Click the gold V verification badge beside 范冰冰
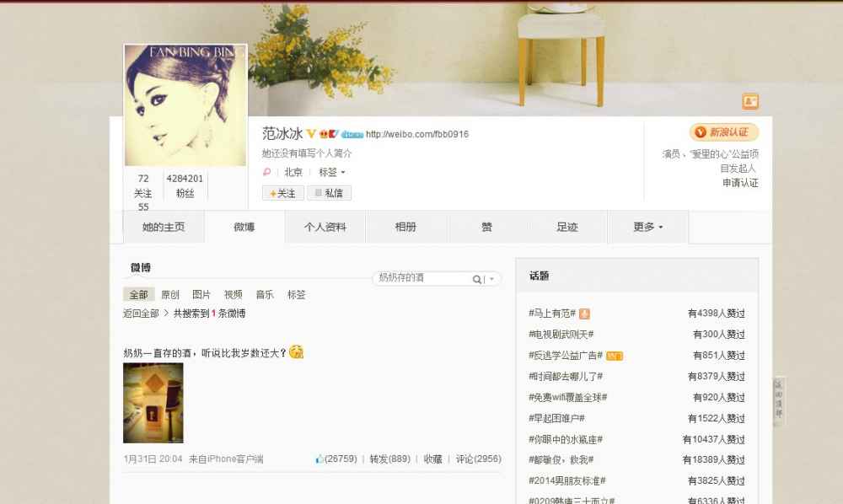 tap(311, 133)
